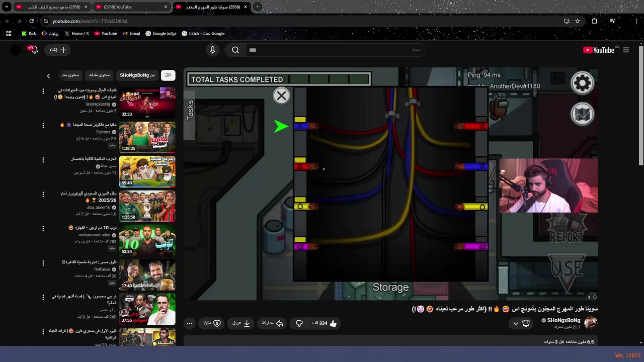Open the 32:33 مود الحيوانات video thumbnail
This screenshot has height=362, width=644.
click(x=147, y=103)
